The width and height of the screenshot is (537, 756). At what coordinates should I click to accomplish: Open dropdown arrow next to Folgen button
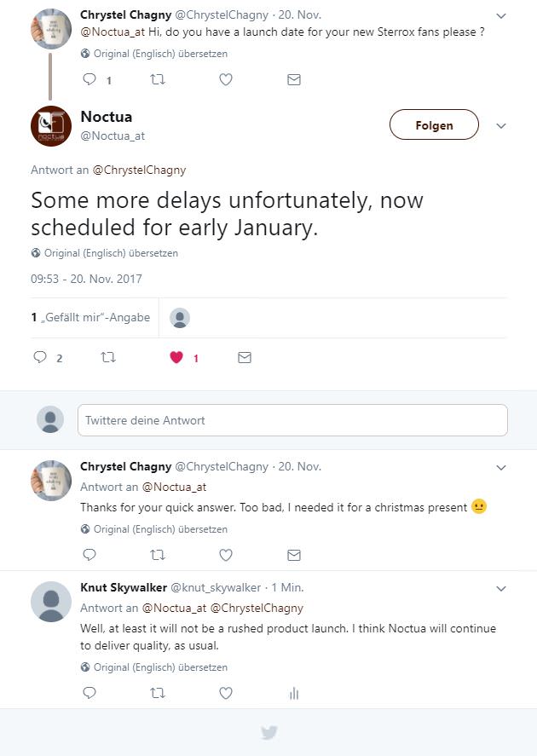point(501,126)
